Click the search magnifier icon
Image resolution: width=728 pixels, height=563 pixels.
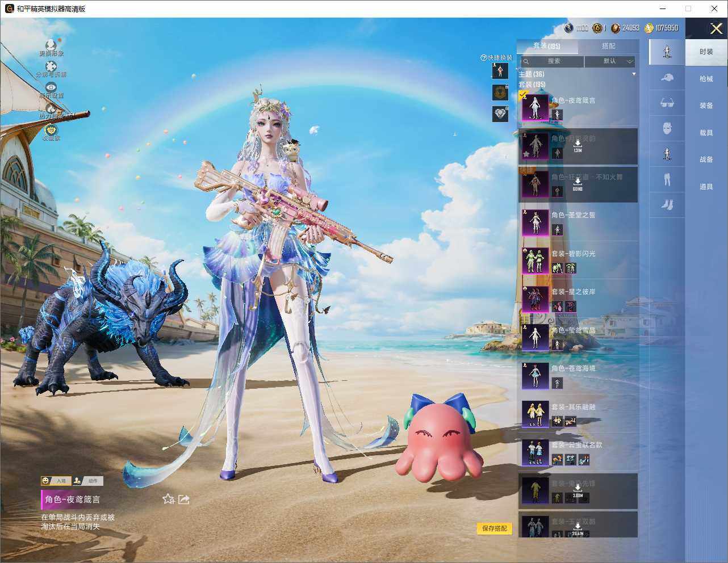click(526, 61)
